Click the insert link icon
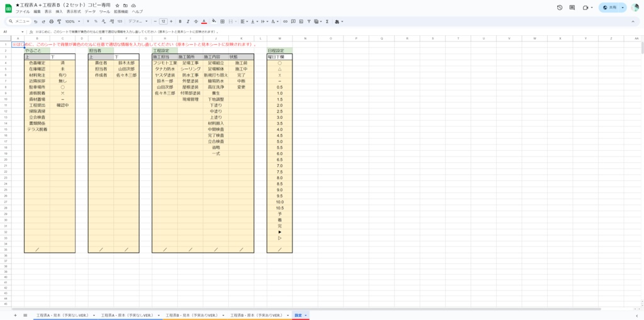The width and height of the screenshot is (644, 320). (x=286, y=21)
